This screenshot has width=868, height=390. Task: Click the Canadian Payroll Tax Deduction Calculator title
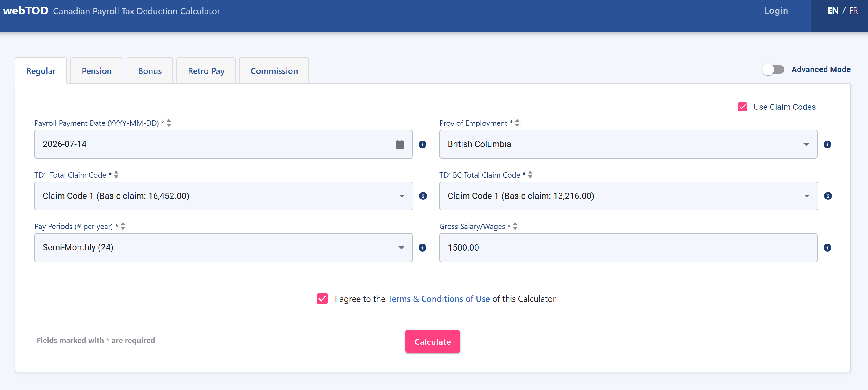136,11
